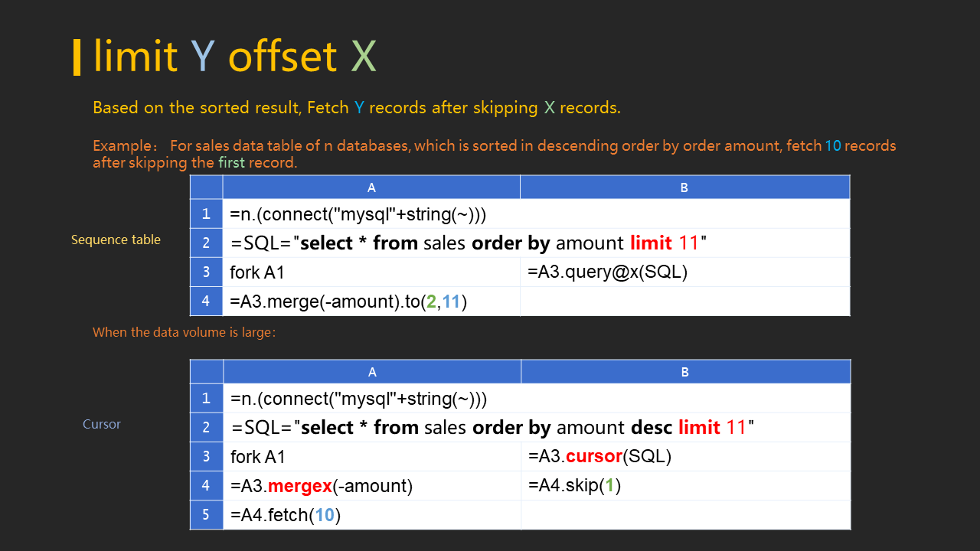Screen dimensions: 980x551
Task: Click the orange vertical bar beside the title
Action: (77, 57)
